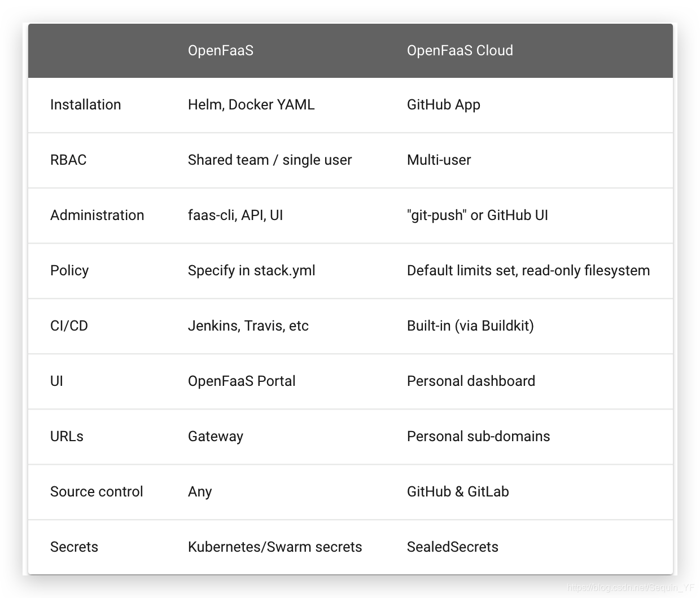700x598 pixels.
Task: Select the Secrets row label
Action: pos(74,547)
